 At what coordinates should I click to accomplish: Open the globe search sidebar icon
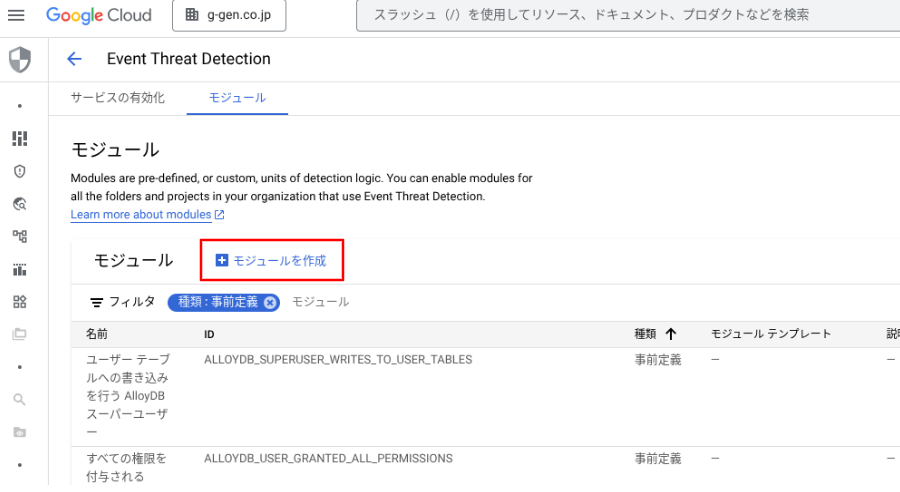[20, 204]
